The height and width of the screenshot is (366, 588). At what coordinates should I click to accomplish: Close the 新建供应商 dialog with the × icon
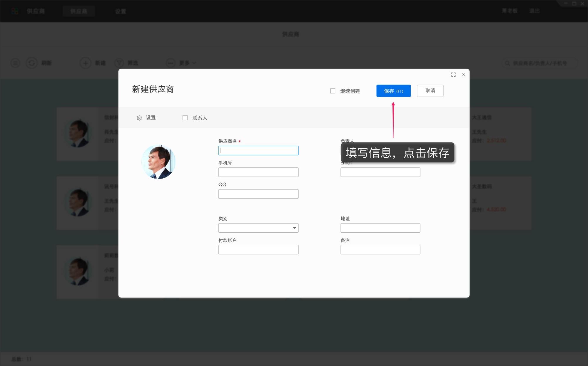464,75
